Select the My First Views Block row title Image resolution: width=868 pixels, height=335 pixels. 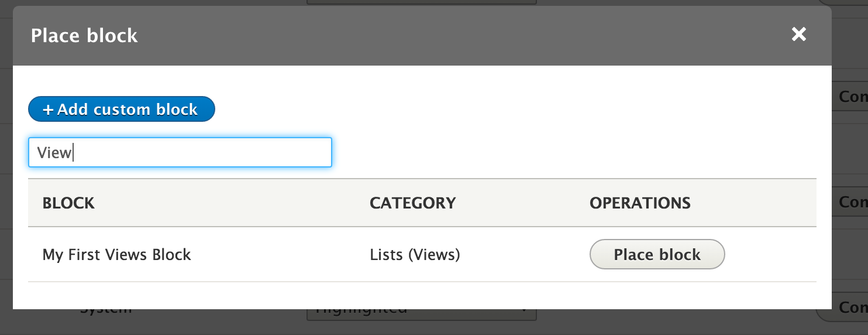(x=116, y=255)
